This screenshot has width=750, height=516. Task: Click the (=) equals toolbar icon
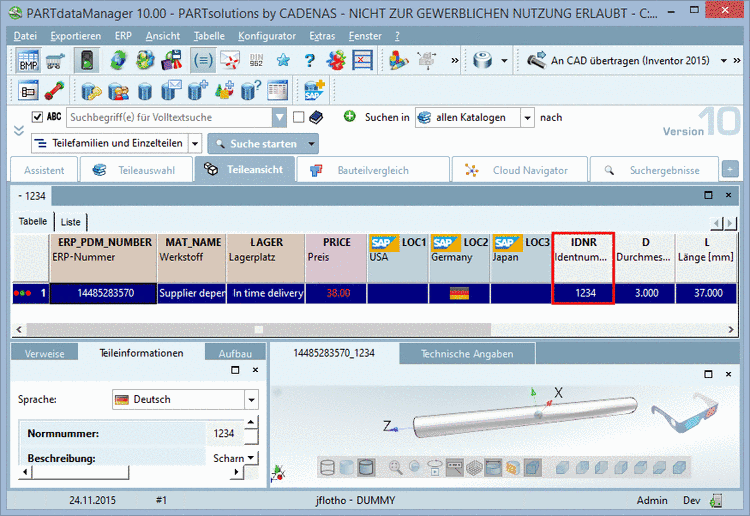[x=203, y=61]
